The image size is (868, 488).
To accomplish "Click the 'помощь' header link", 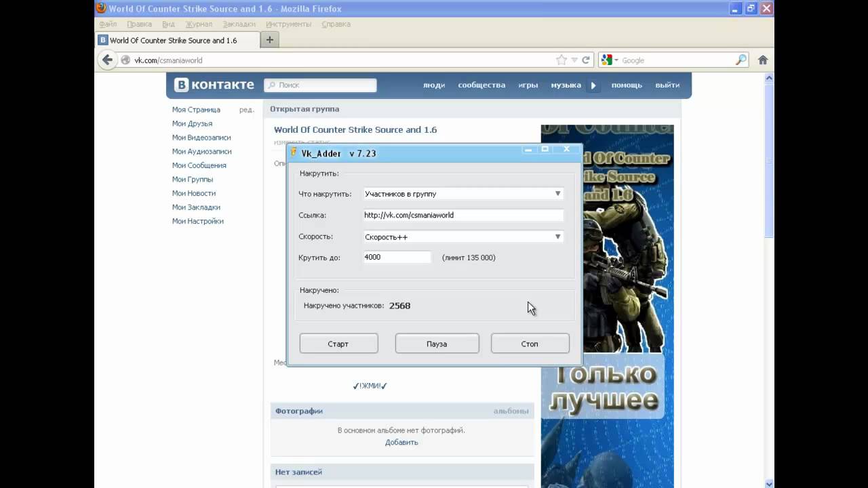I will [627, 85].
